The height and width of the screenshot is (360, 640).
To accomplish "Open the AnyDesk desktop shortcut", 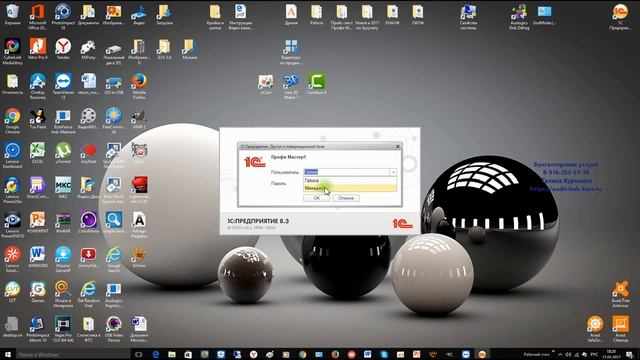I will [88, 153].
